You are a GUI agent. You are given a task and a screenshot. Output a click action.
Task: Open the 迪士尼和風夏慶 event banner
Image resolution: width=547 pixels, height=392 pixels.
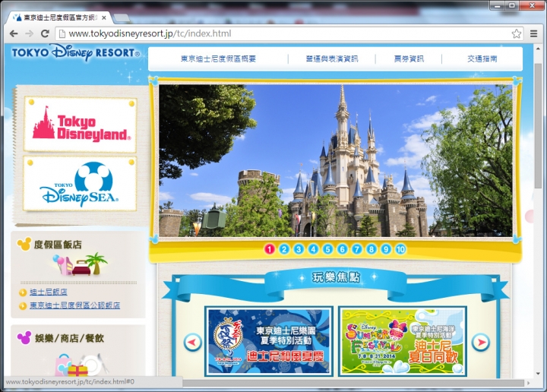click(x=269, y=341)
